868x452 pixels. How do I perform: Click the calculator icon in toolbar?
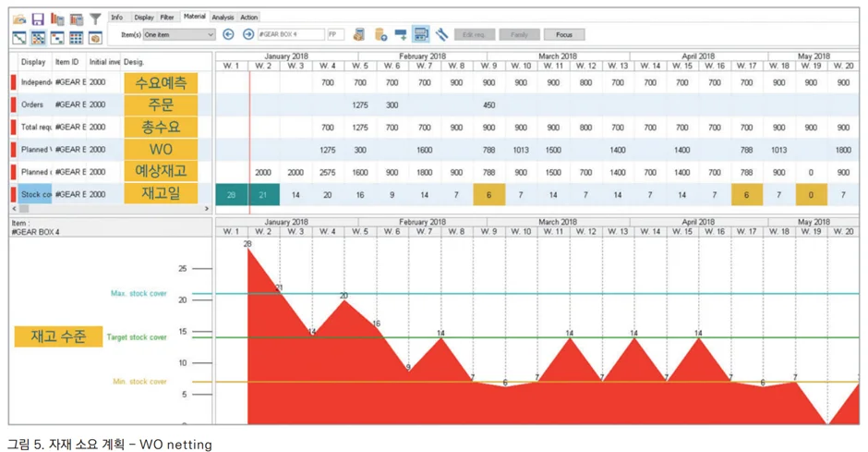coord(421,35)
